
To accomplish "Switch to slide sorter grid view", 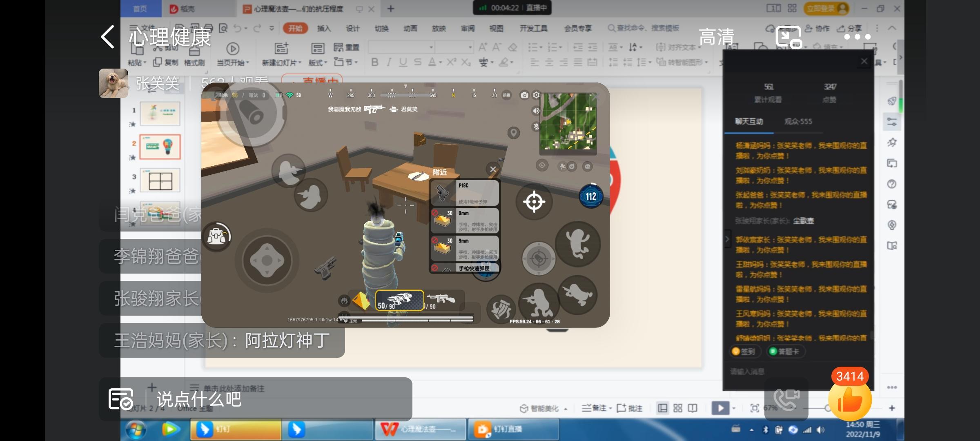I will [x=677, y=408].
